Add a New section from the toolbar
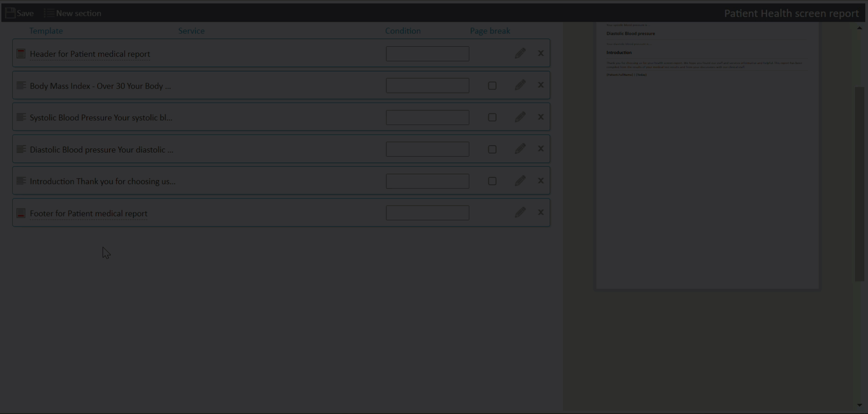The width and height of the screenshot is (868, 414). 73,13
